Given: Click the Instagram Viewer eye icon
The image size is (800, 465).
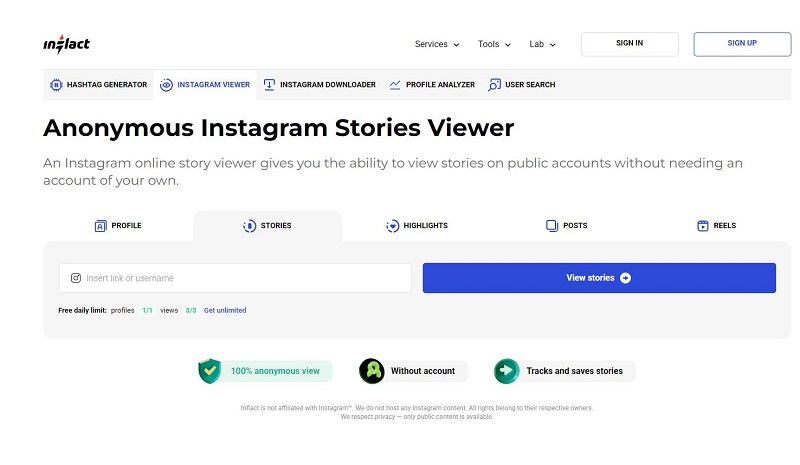Looking at the screenshot, I should [x=166, y=85].
